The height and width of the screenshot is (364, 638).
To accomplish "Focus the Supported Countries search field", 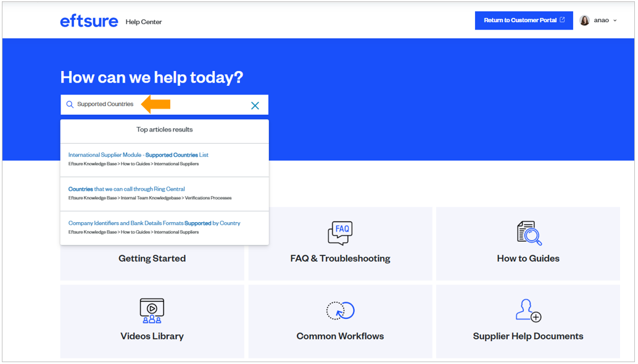I will pos(164,104).
